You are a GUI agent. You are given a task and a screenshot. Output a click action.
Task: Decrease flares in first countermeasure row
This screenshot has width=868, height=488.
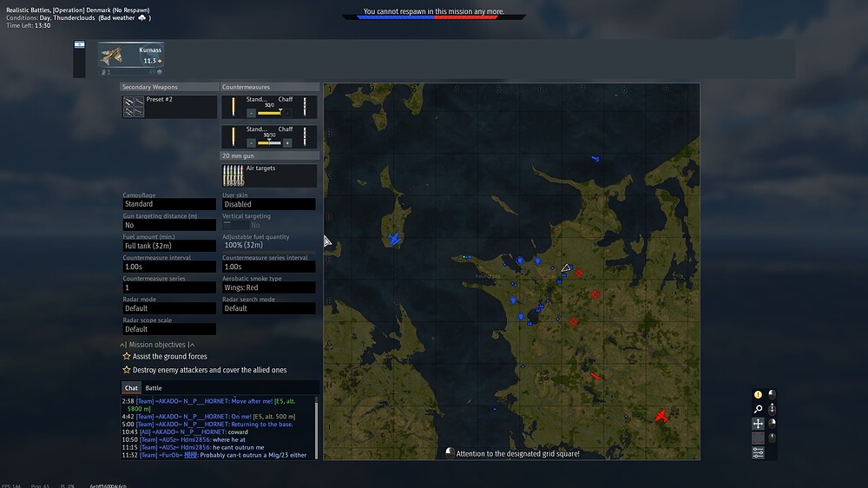[x=251, y=113]
